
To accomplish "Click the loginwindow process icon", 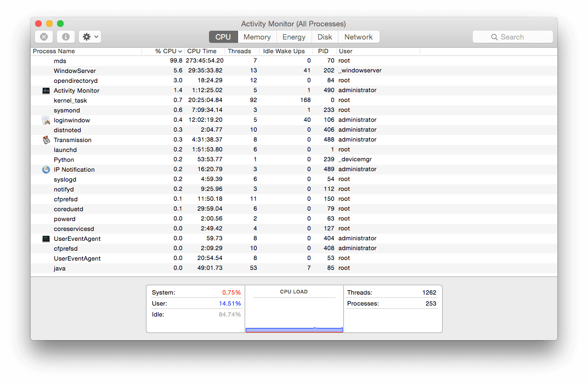I will click(46, 120).
